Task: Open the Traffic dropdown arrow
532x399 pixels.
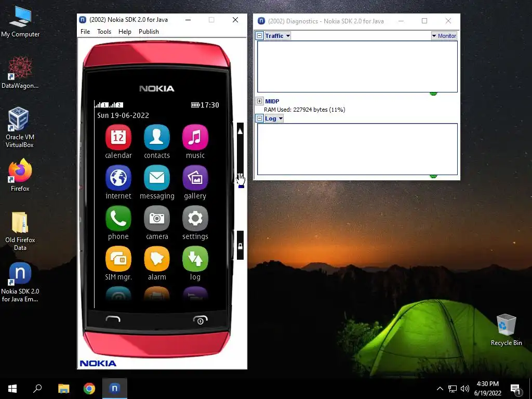Action: 288,36
